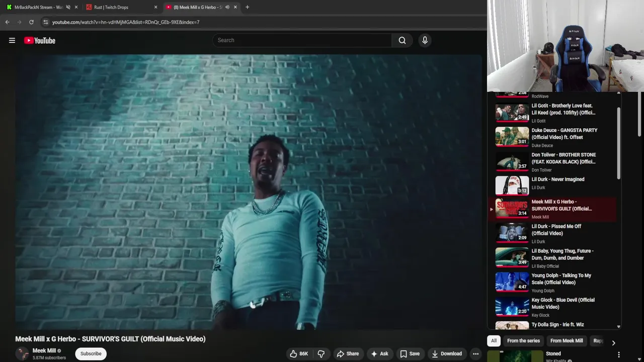
Task: Close the Rust Twitch Drops tab
Action: click(x=155, y=7)
